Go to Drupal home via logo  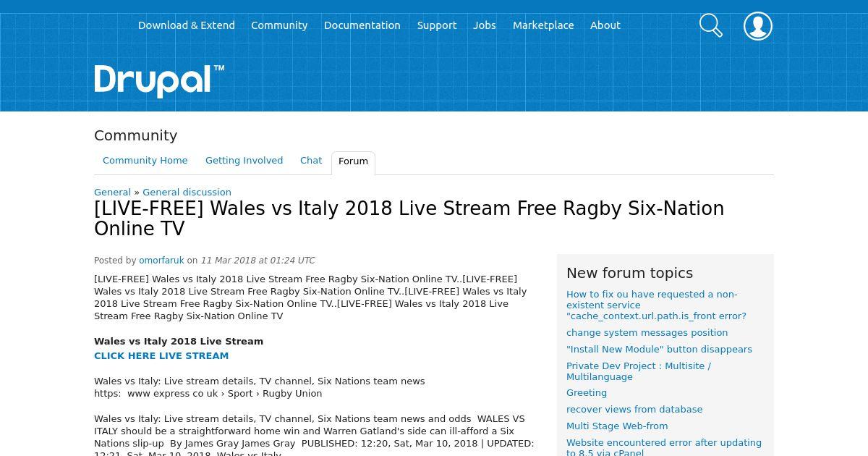pos(159,80)
